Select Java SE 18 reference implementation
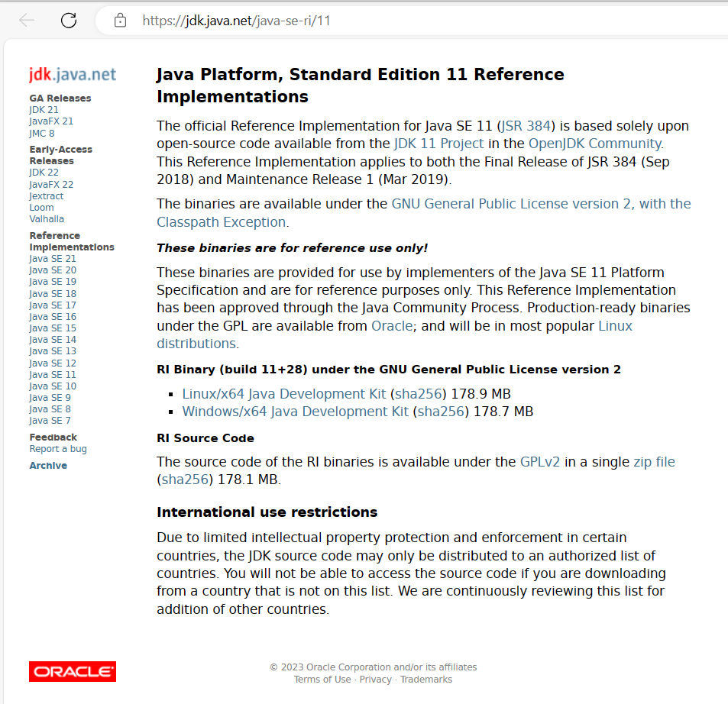This screenshot has width=728, height=704. point(53,294)
